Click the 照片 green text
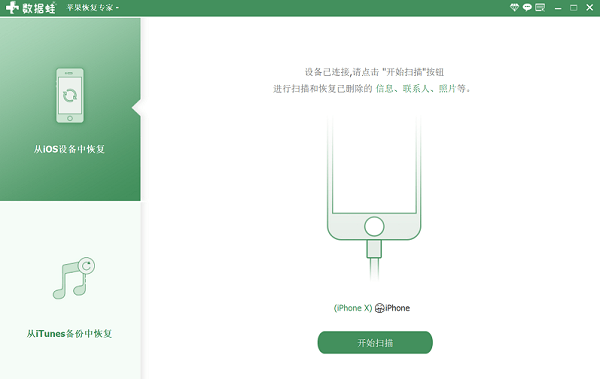 tap(447, 89)
